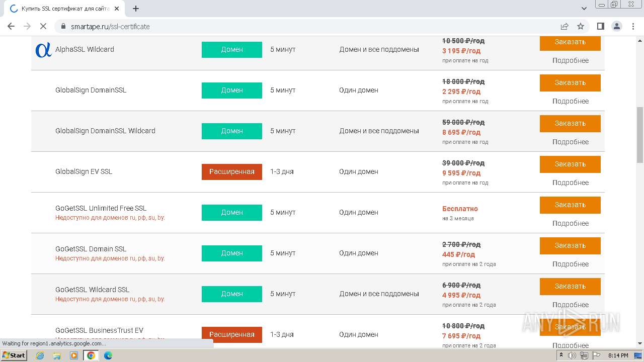This screenshot has width=644, height=362.
Task: Open a new browser tab
Action: [136, 9]
